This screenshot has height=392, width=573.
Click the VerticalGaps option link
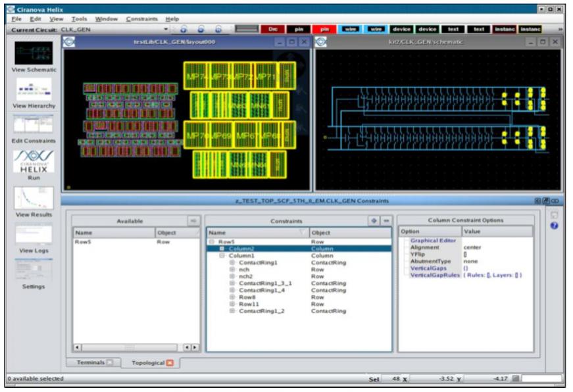428,268
